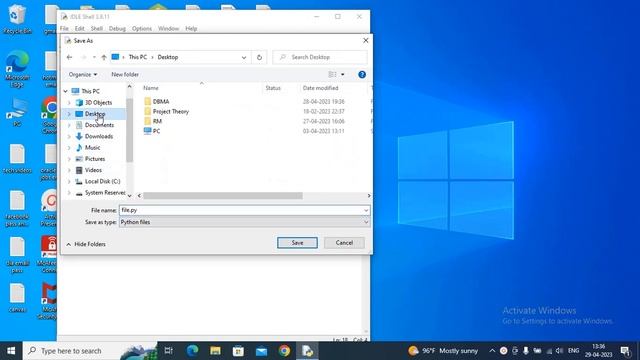Click the horizontal scrollbar in file list
The width and height of the screenshot is (640, 360).
click(223, 196)
